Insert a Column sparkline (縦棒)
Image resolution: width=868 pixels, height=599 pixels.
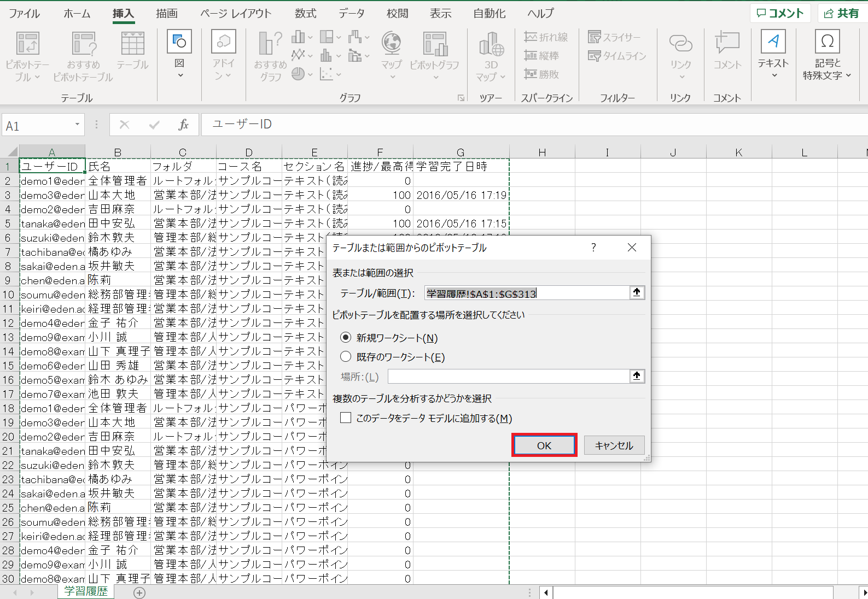point(541,56)
